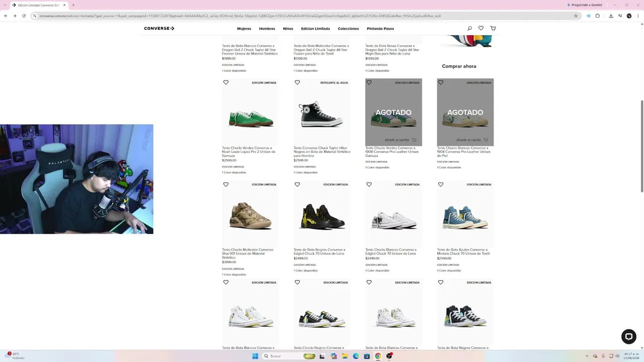Favorite the Negros Edgird Chuck 70 boot
644x362 pixels.
(297, 185)
